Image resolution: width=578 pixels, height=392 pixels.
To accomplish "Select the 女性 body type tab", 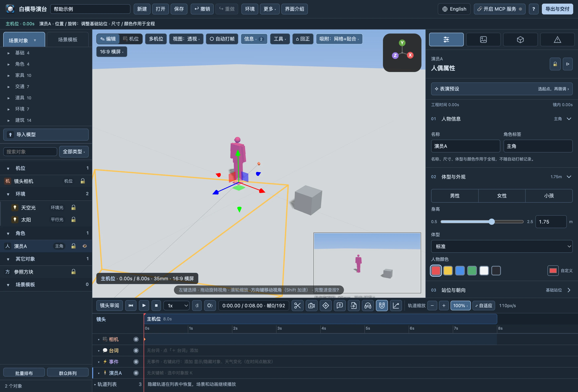I will pyautogui.click(x=502, y=196).
